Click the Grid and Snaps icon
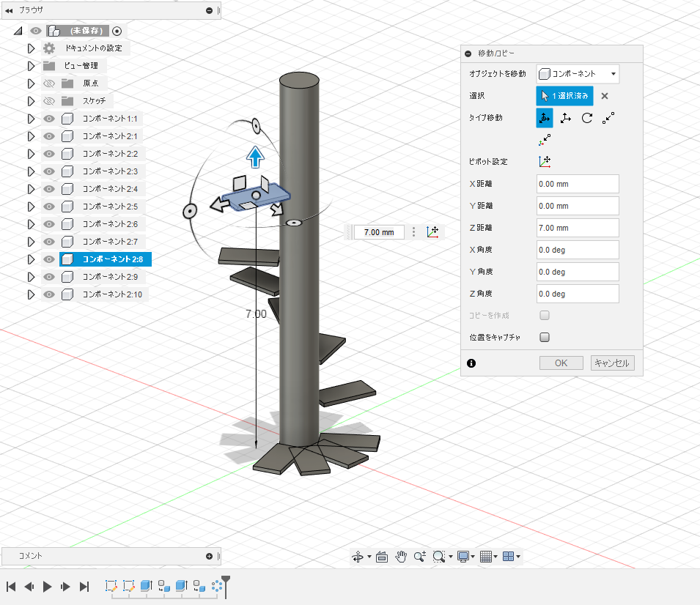This screenshot has width=700, height=605. [x=486, y=557]
